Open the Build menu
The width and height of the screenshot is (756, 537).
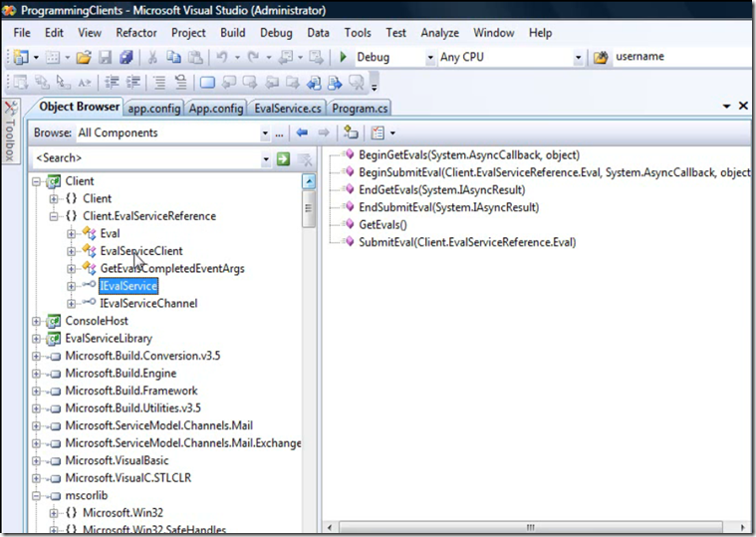tap(232, 33)
